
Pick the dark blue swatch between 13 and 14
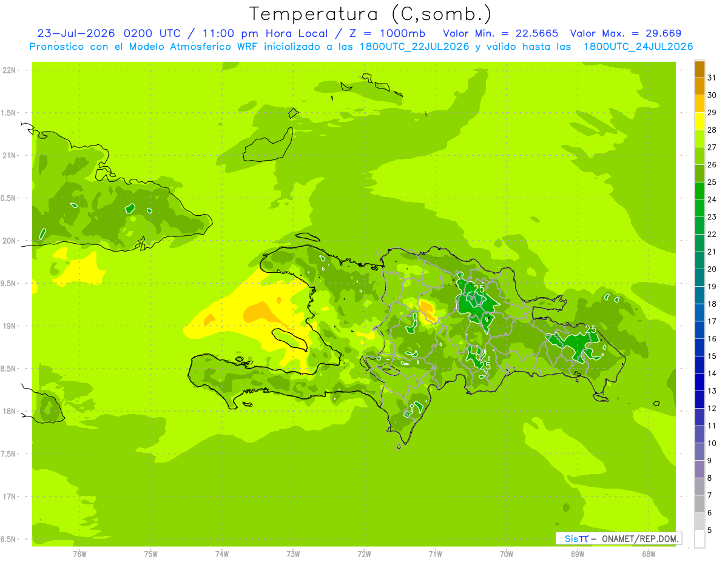pos(699,382)
